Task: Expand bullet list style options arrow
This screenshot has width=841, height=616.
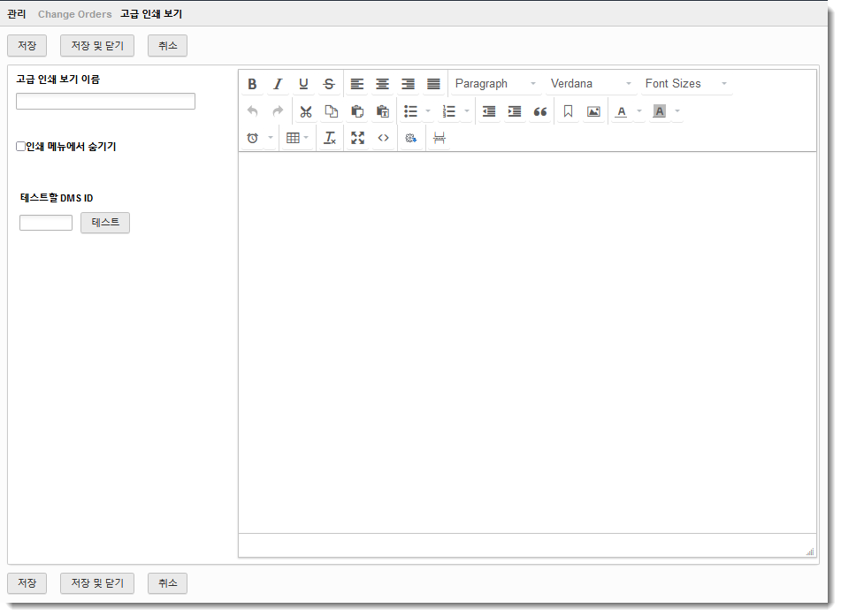Action: (x=428, y=111)
